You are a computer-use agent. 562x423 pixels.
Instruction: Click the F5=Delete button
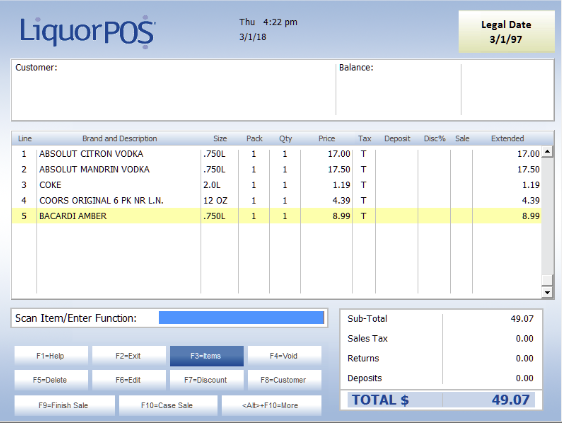click(51, 380)
